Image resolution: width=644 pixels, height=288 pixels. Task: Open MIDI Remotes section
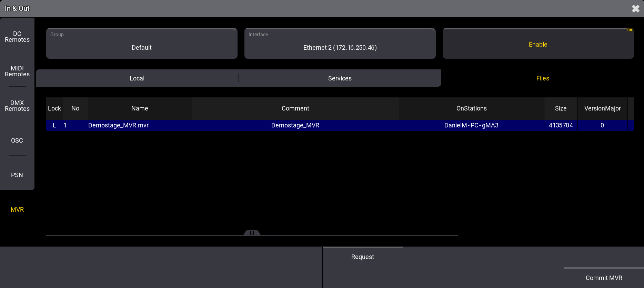17,71
